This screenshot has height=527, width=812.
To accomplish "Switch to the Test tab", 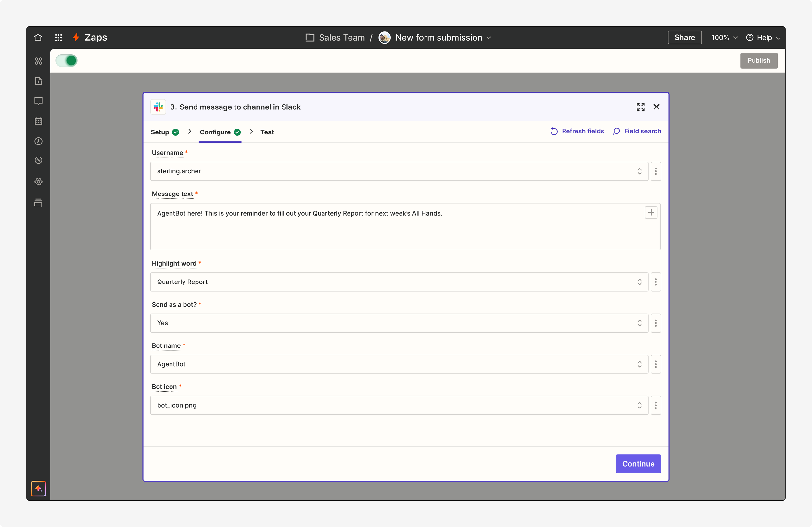I will click(267, 132).
